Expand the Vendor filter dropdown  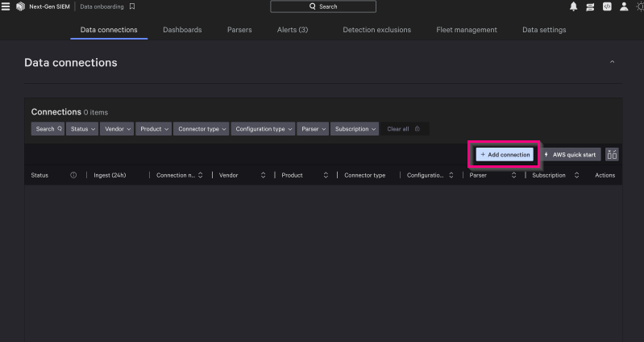pos(118,129)
